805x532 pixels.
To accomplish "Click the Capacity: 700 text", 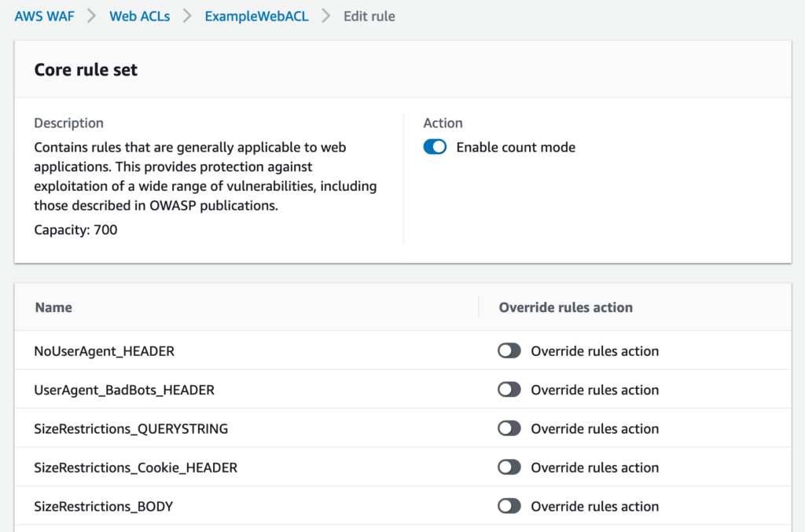I will click(75, 230).
